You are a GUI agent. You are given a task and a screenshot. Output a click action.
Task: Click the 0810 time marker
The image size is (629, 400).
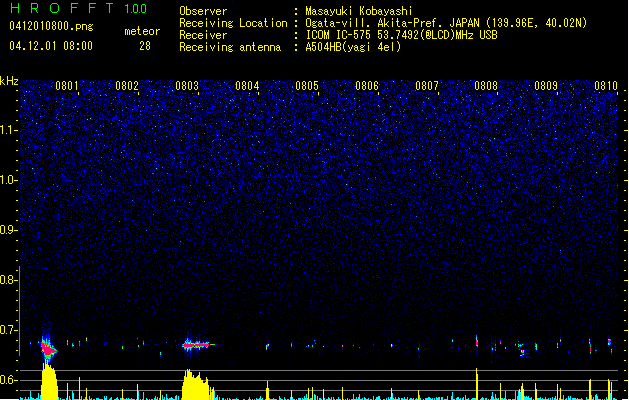pos(606,86)
